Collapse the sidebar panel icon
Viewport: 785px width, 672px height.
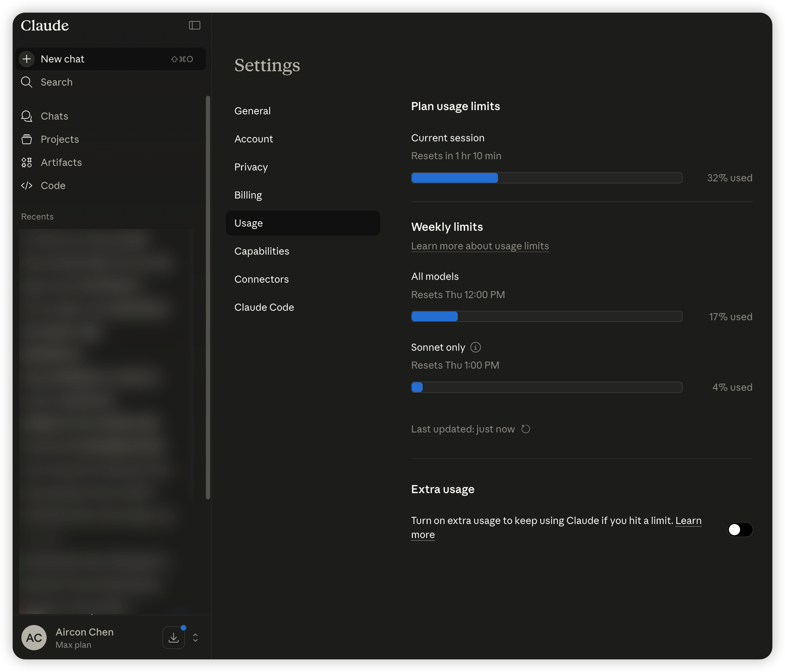194,25
